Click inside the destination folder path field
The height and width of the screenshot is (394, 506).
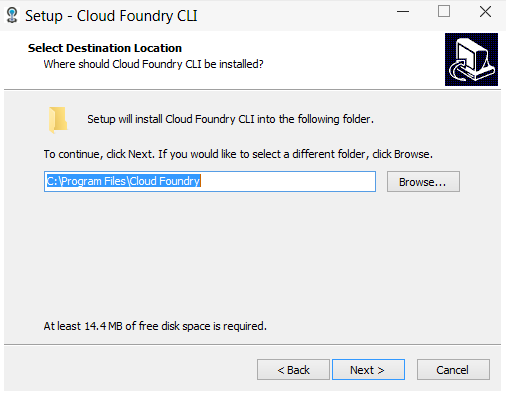[x=210, y=181]
